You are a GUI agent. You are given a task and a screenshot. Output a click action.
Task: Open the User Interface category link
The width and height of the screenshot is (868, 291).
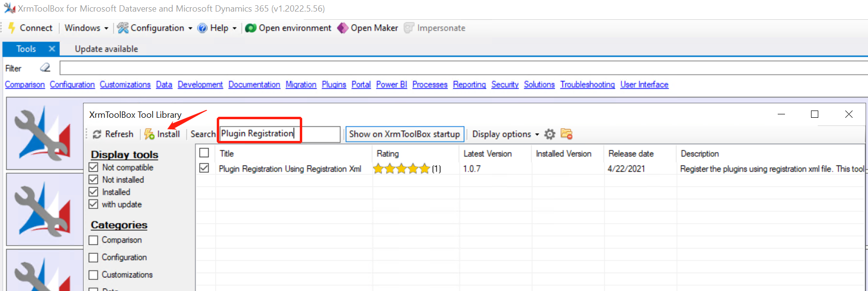(644, 84)
